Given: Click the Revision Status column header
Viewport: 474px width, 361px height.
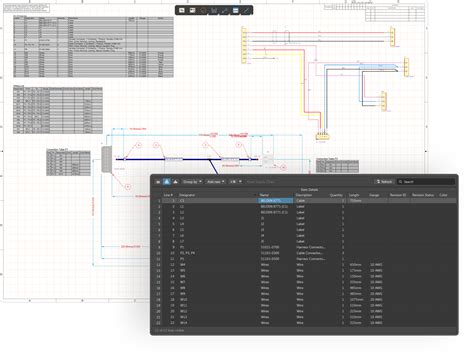Looking at the screenshot, I should tap(423, 195).
